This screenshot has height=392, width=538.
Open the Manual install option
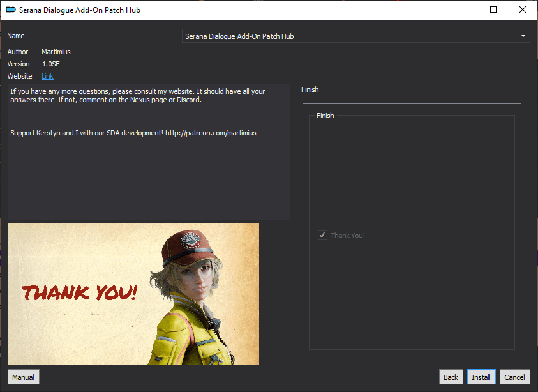[x=24, y=377]
